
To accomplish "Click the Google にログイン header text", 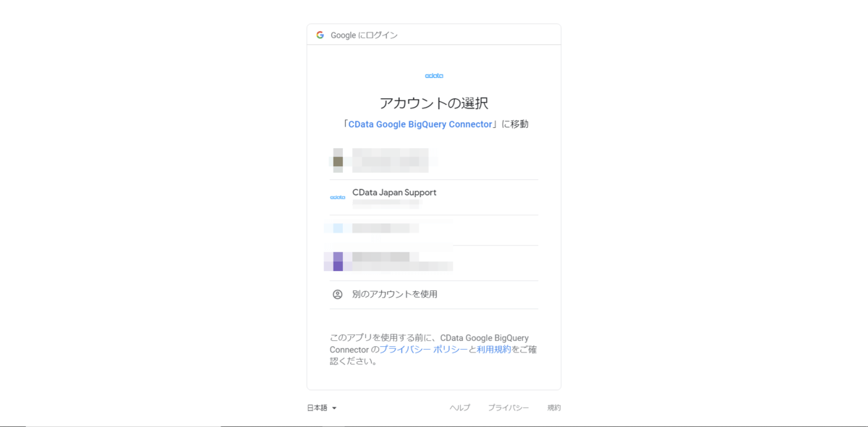I will (x=365, y=35).
